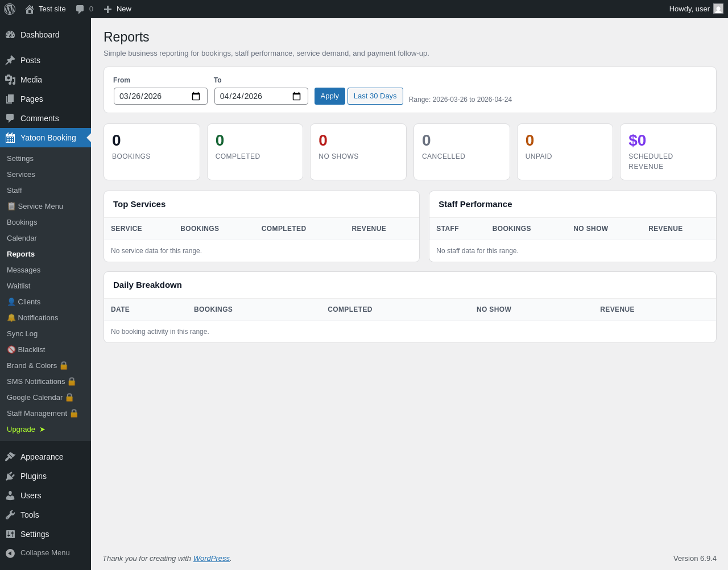This screenshot has width=728, height=570.
Task: Select the Waitlist submenu item
Action: [19, 286]
